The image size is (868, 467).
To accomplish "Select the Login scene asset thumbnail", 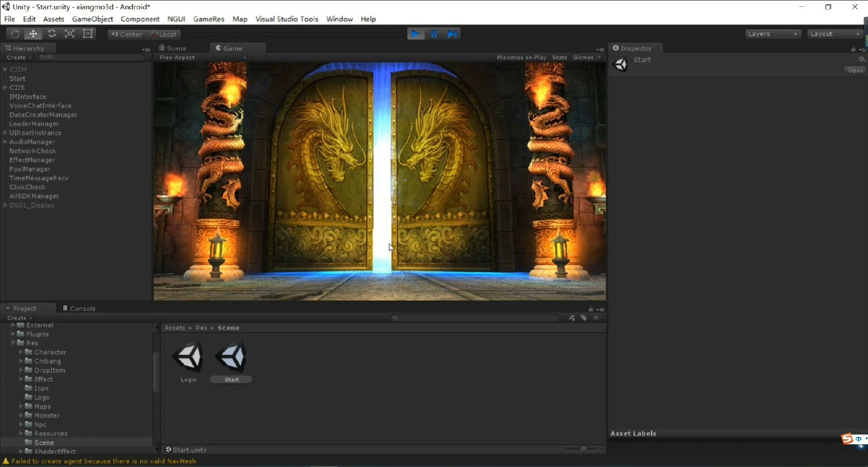I will click(x=189, y=357).
